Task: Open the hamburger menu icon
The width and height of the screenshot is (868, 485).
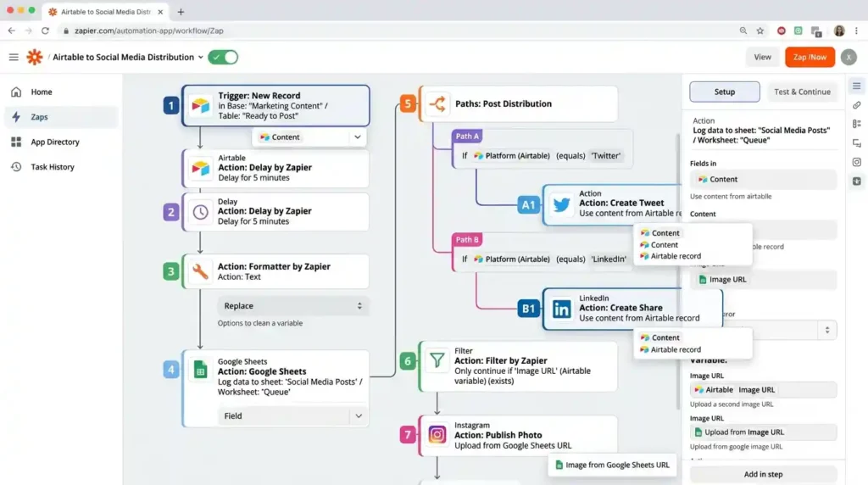Action: pos(14,57)
